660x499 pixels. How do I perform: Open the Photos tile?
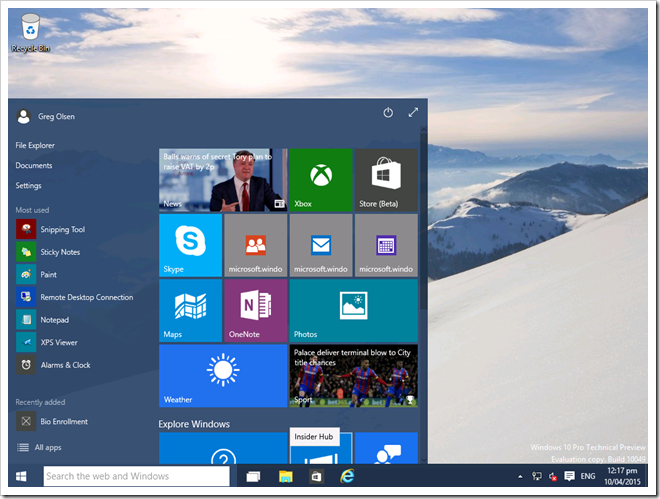coord(353,310)
